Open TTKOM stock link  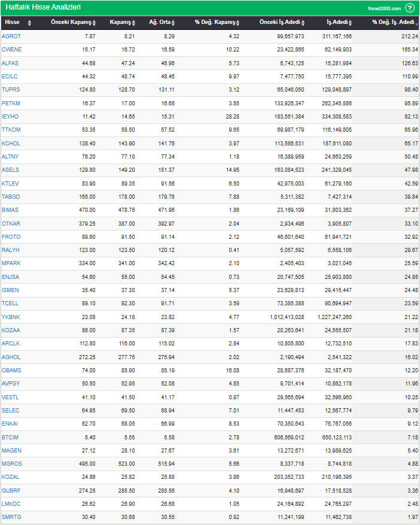point(11,129)
